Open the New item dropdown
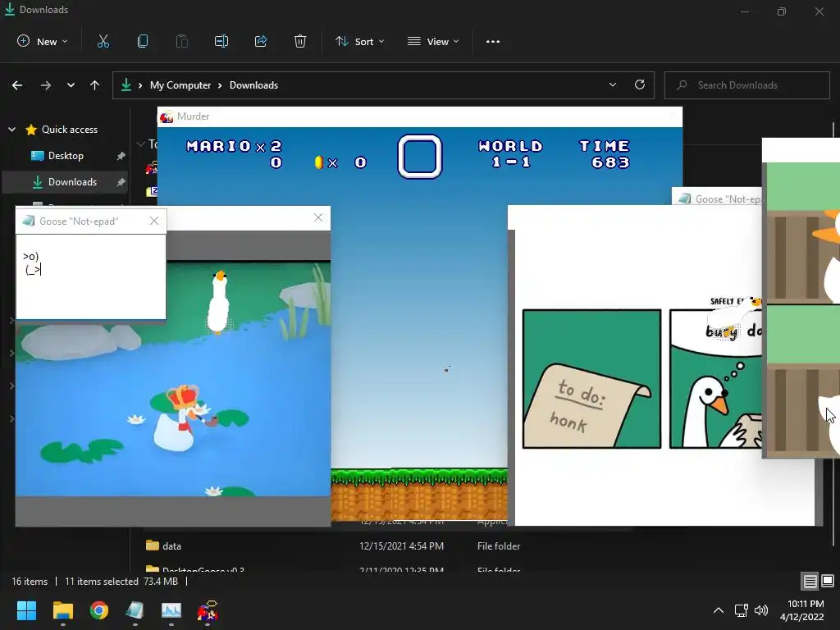The width and height of the screenshot is (840, 630). [x=43, y=41]
